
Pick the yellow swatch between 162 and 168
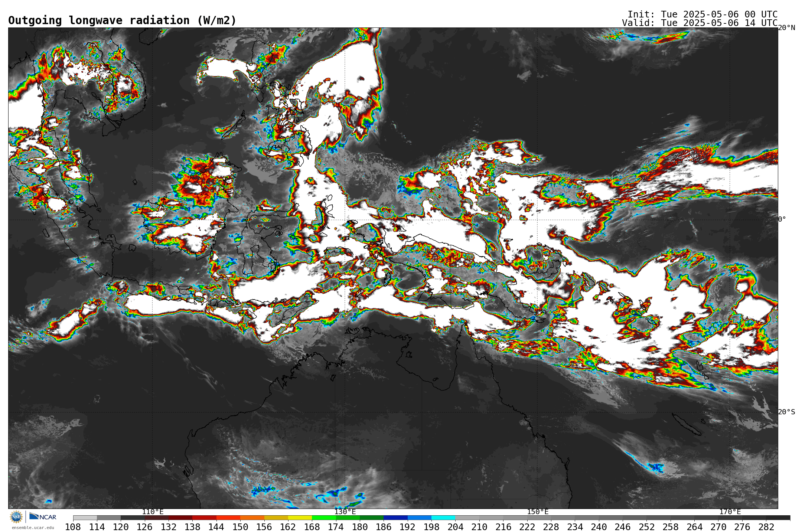[x=300, y=518]
